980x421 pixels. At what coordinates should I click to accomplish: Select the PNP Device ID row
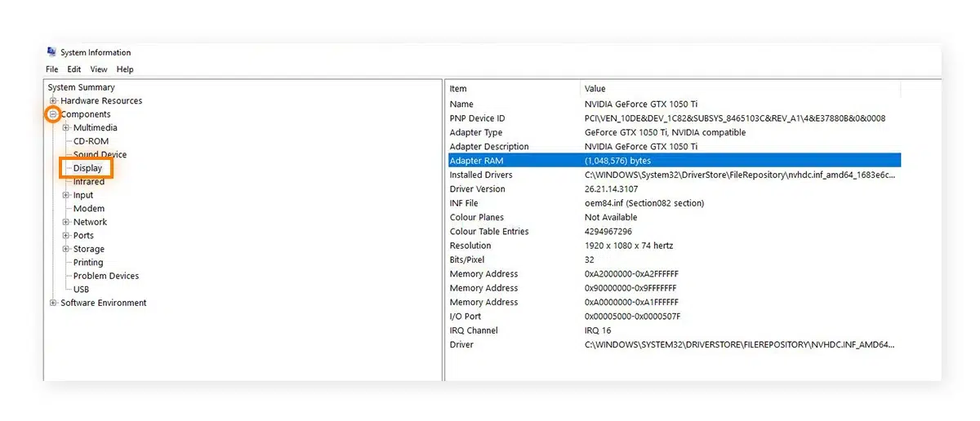pyautogui.click(x=675, y=118)
